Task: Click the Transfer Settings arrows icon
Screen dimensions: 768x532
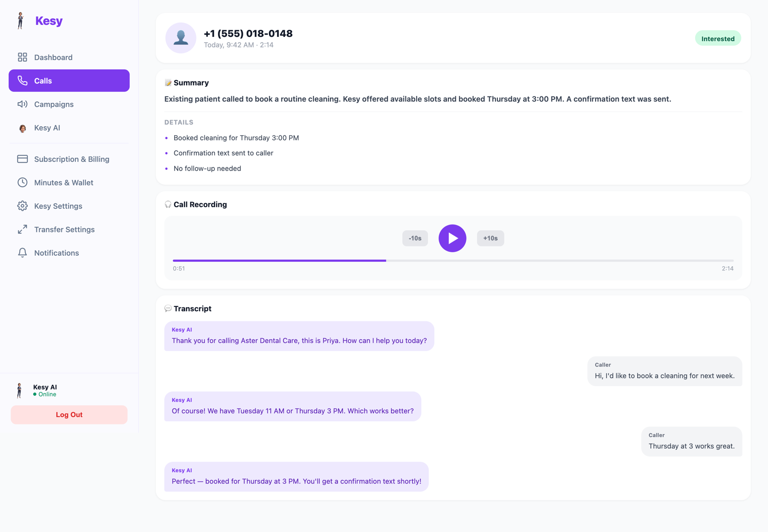Action: click(23, 229)
